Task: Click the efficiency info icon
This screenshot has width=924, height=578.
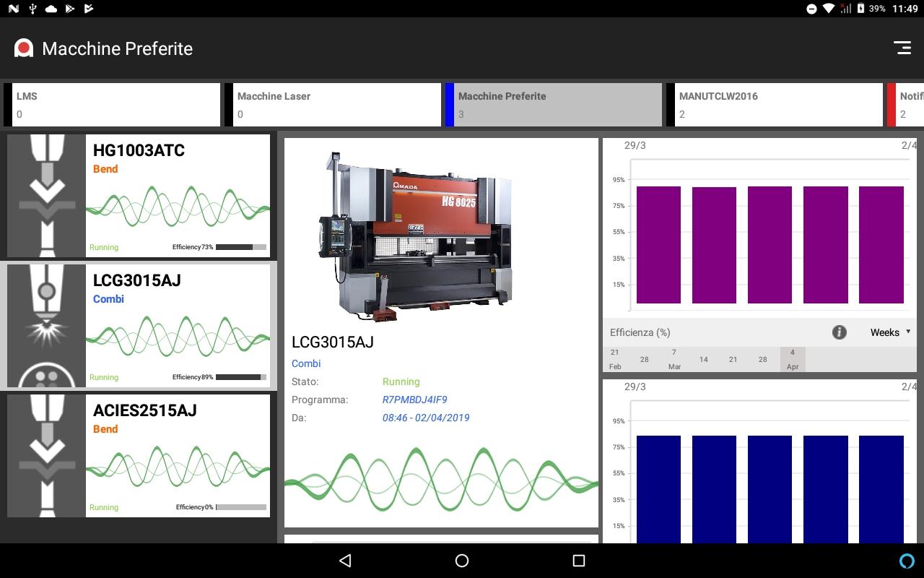Action: click(839, 332)
